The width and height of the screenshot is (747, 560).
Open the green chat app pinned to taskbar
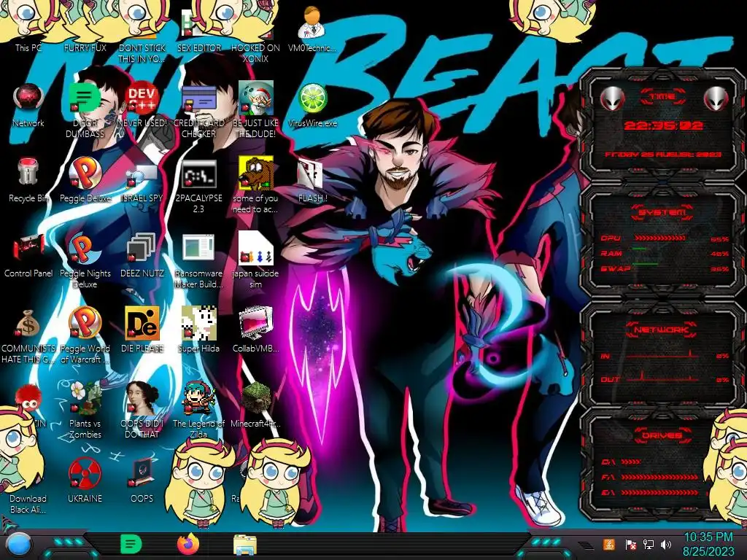tap(131, 544)
